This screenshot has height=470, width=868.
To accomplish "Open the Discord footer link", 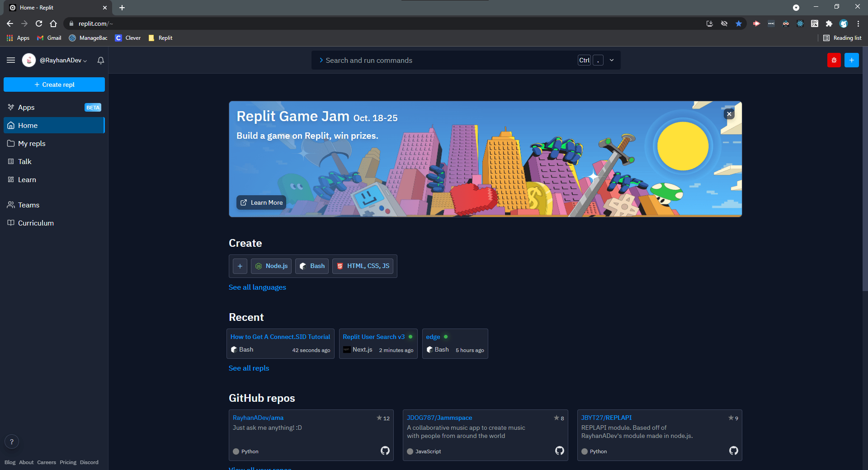I will click(x=89, y=462).
